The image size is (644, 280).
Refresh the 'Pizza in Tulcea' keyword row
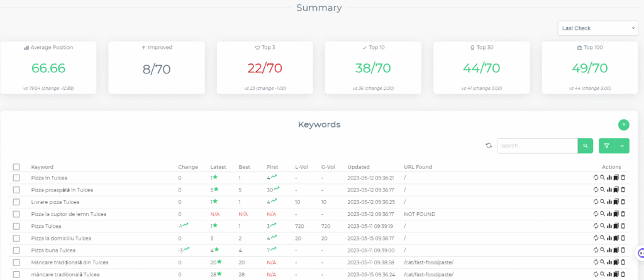pos(596,178)
